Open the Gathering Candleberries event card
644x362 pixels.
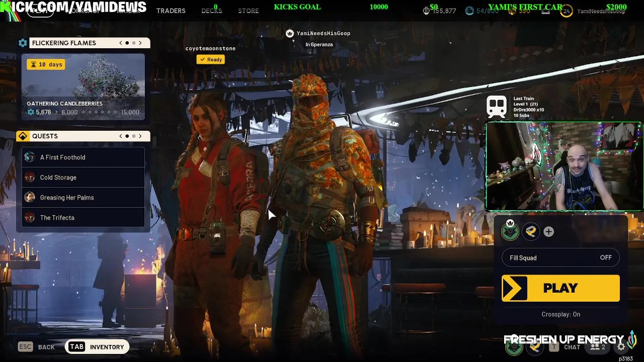pos(83,87)
